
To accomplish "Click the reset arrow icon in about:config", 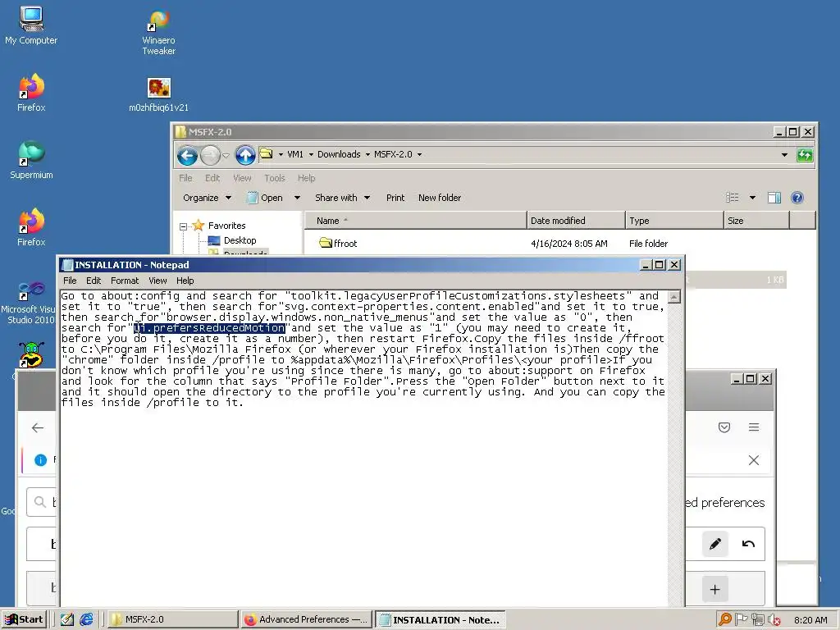I will tap(748, 544).
